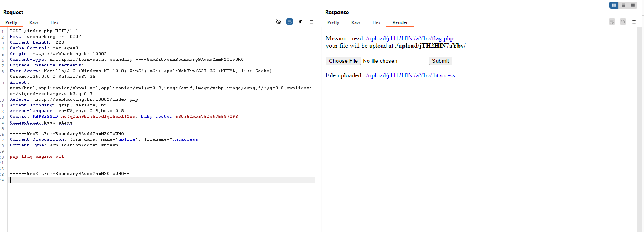
Task: Click the Response panel title
Action: tap(337, 12)
